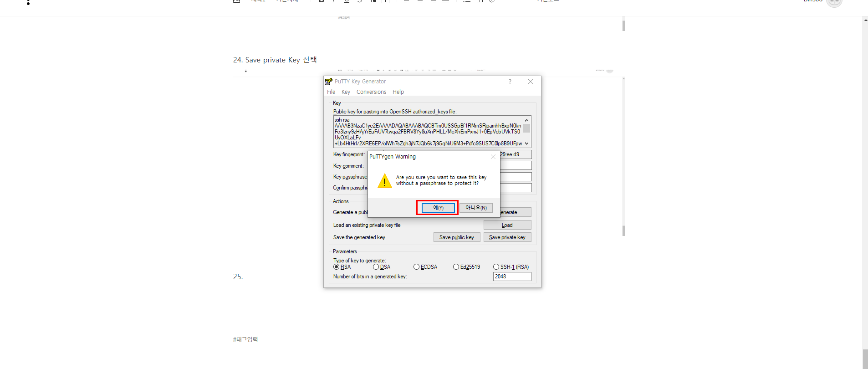Select the RSA key type
This screenshot has width=868, height=369.
click(x=342, y=267)
